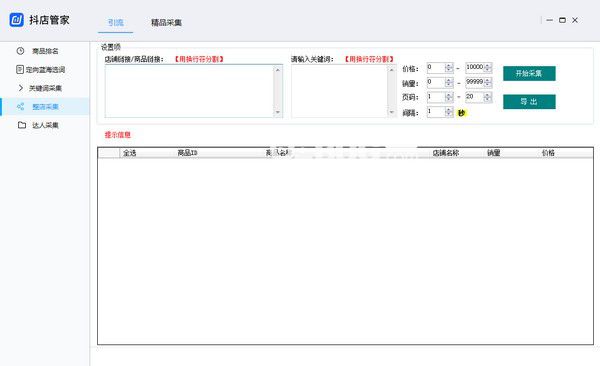The height and width of the screenshot is (366, 600).
Task: Click the 价格 minimum field showing 0
Action: tap(436, 67)
